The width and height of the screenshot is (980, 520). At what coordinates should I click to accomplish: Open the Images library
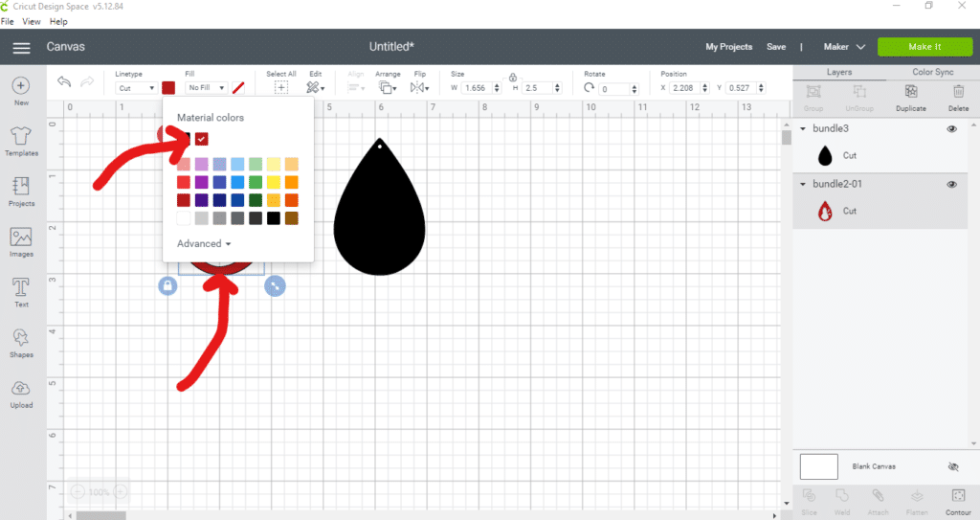click(x=21, y=240)
